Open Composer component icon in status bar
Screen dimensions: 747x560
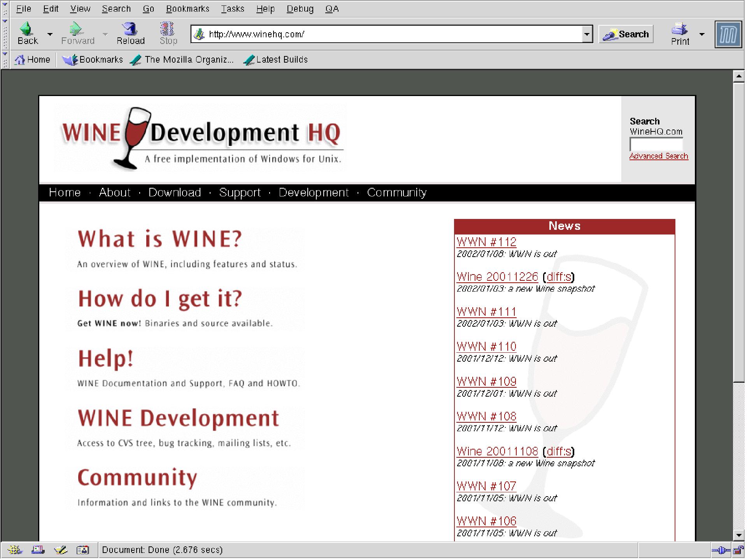click(61, 550)
